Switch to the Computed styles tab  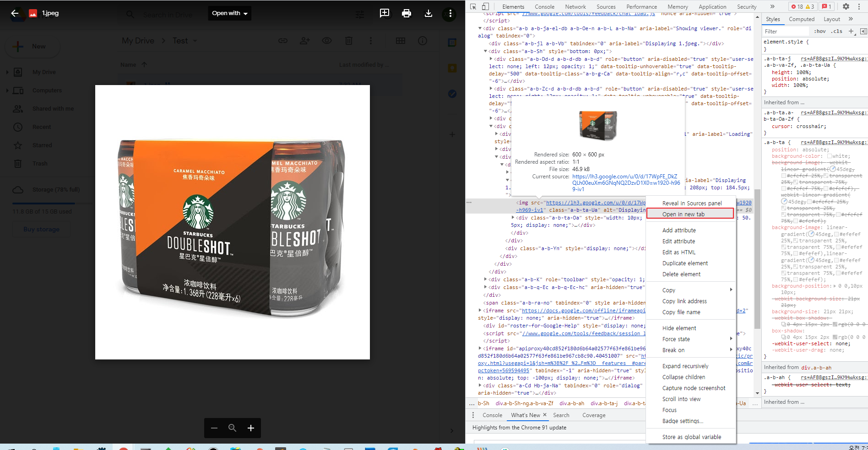(x=802, y=19)
